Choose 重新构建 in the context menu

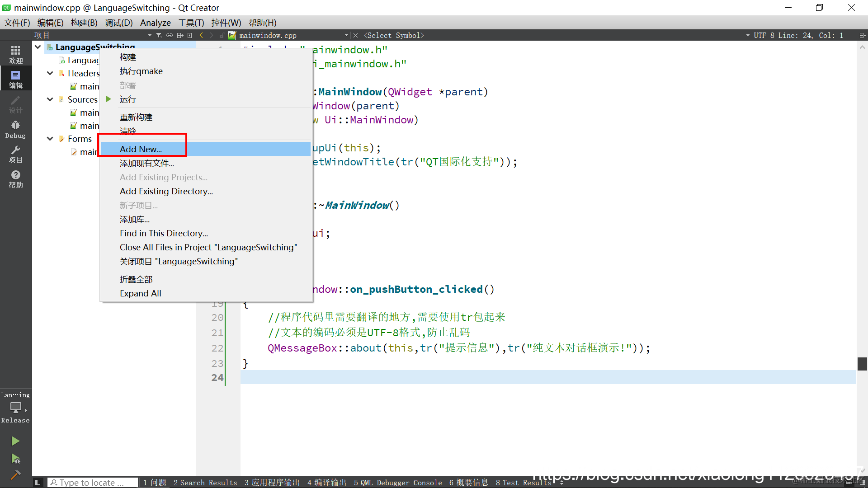[x=206, y=117]
